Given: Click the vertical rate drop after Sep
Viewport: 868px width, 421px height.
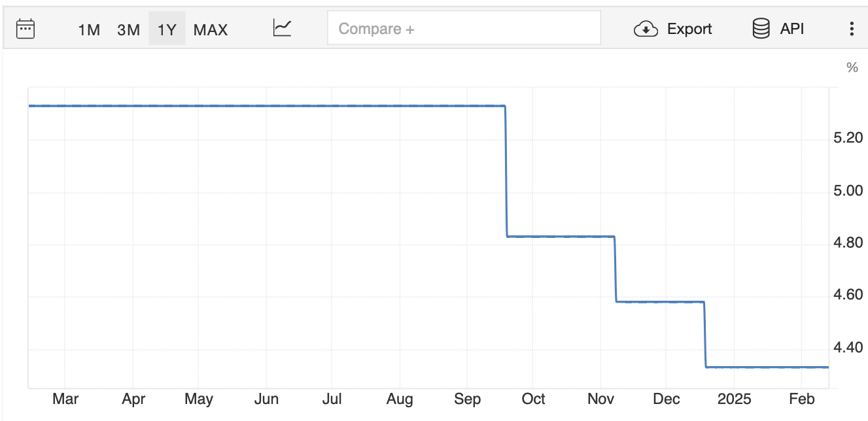Looking at the screenshot, I should (x=506, y=171).
